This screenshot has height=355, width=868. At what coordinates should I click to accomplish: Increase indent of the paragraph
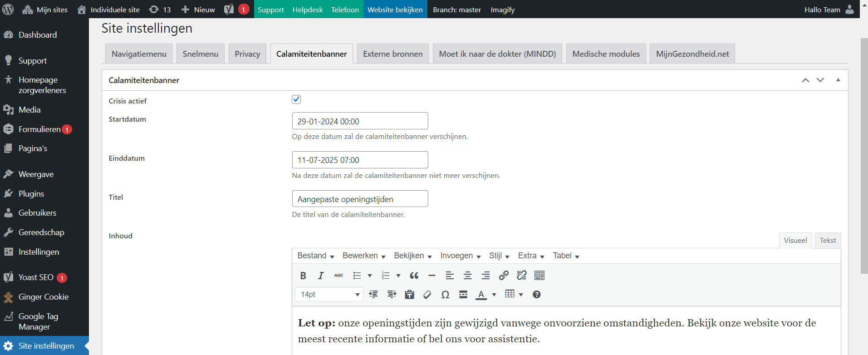[392, 295]
